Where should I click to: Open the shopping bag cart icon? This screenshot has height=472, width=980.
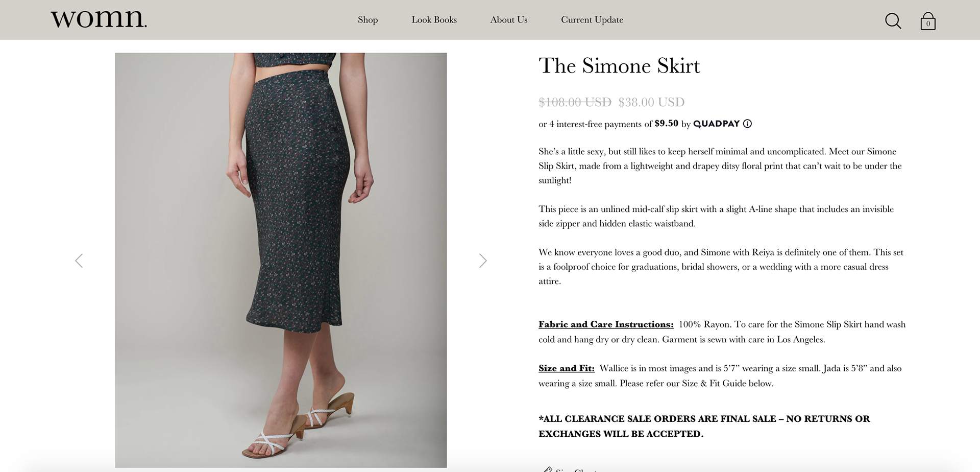click(927, 21)
